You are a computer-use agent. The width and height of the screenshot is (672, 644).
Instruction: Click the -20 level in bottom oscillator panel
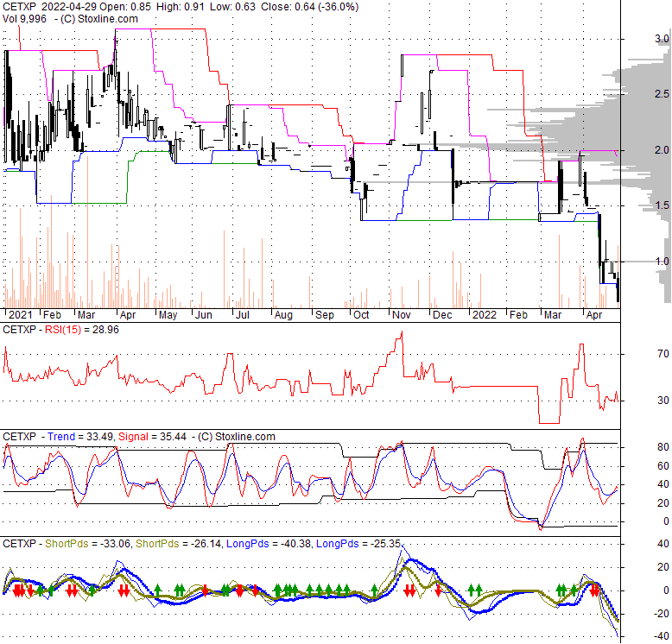[x=662, y=614]
